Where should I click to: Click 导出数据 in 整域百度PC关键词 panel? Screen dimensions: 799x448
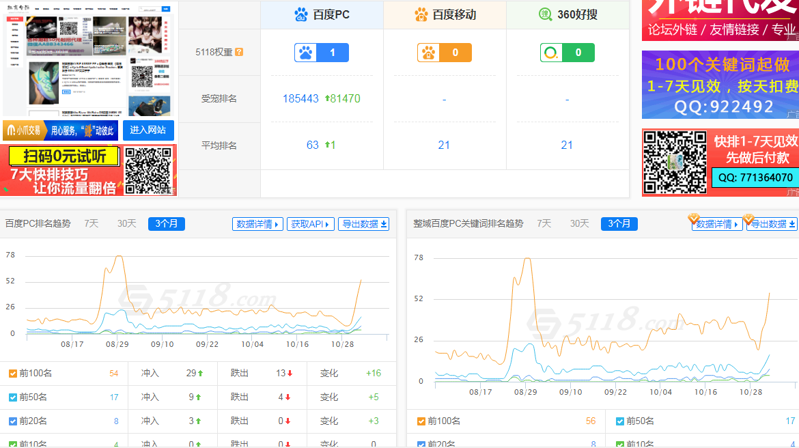pos(772,224)
